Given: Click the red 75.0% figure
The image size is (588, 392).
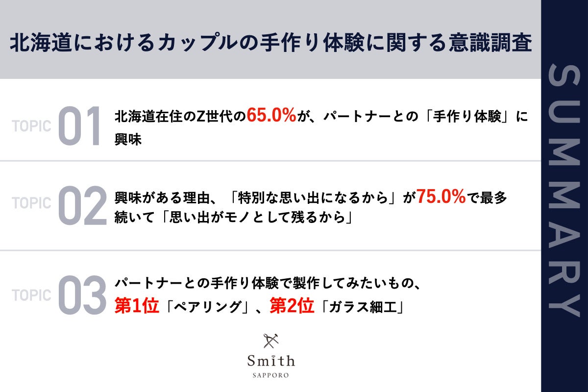Looking at the screenshot, I should (441, 196).
